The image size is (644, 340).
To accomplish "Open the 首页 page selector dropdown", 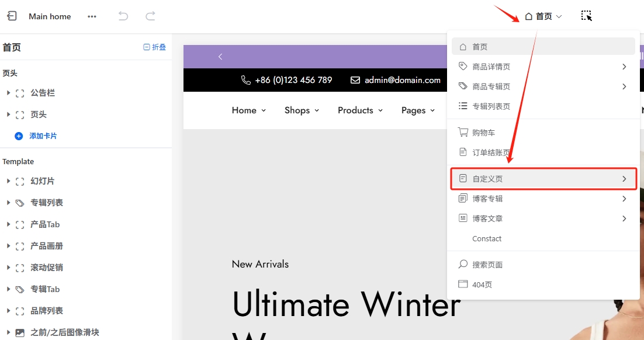I will (543, 16).
